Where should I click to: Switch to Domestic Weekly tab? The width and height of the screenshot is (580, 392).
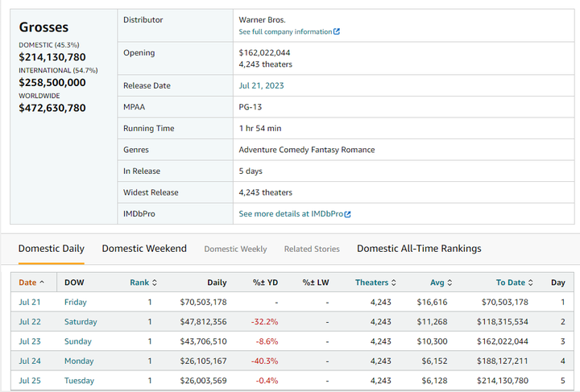point(235,249)
